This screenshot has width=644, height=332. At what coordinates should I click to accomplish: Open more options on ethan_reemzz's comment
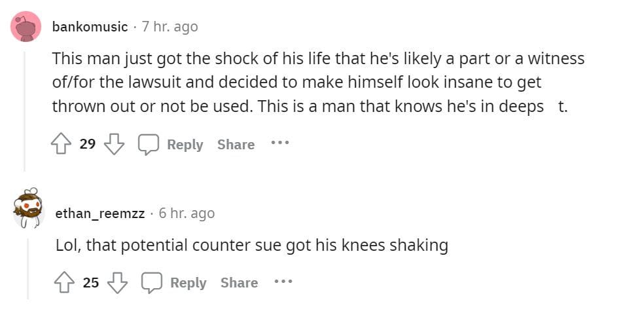(283, 282)
